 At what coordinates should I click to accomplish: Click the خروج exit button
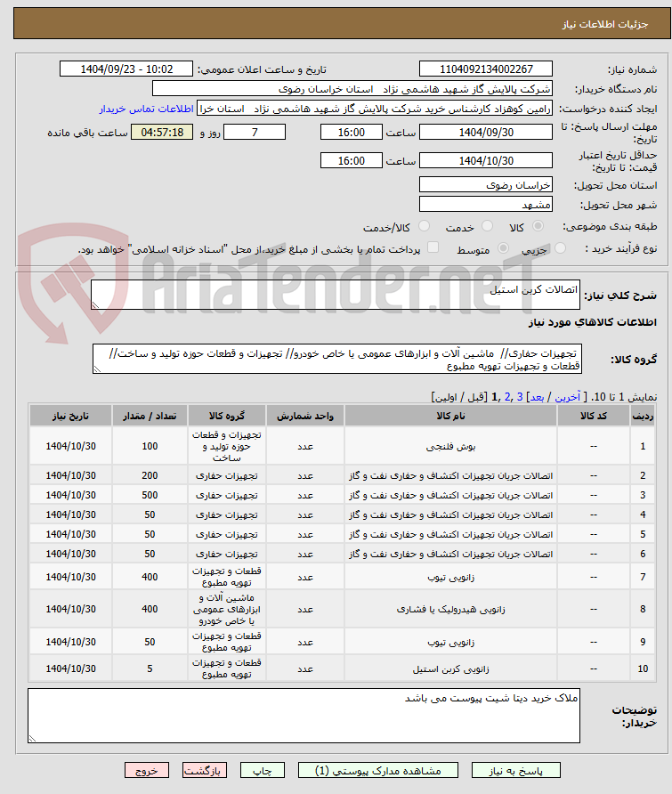tap(147, 770)
